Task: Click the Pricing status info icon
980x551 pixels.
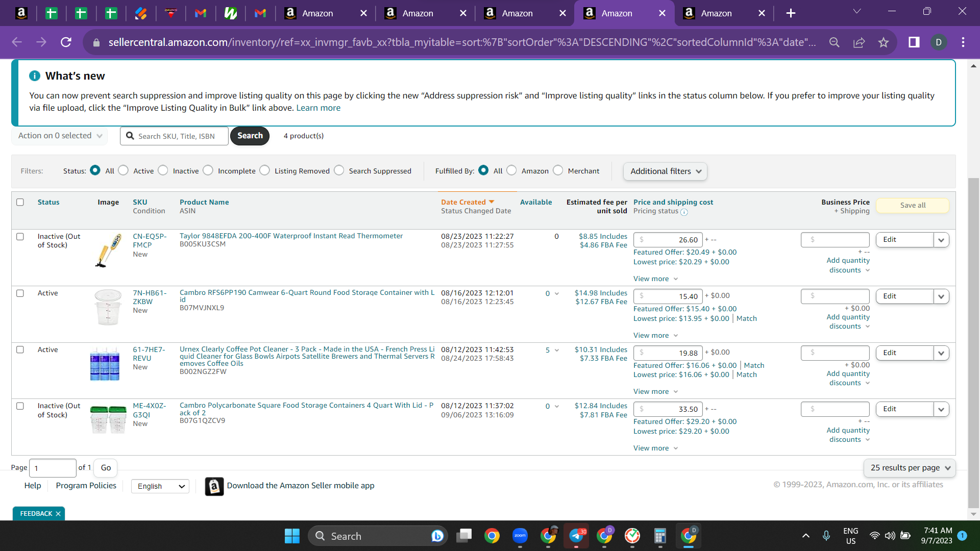Action: [x=684, y=212]
